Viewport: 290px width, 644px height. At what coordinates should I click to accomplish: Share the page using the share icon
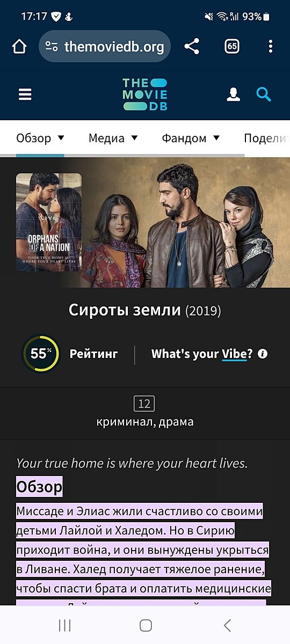click(x=192, y=47)
